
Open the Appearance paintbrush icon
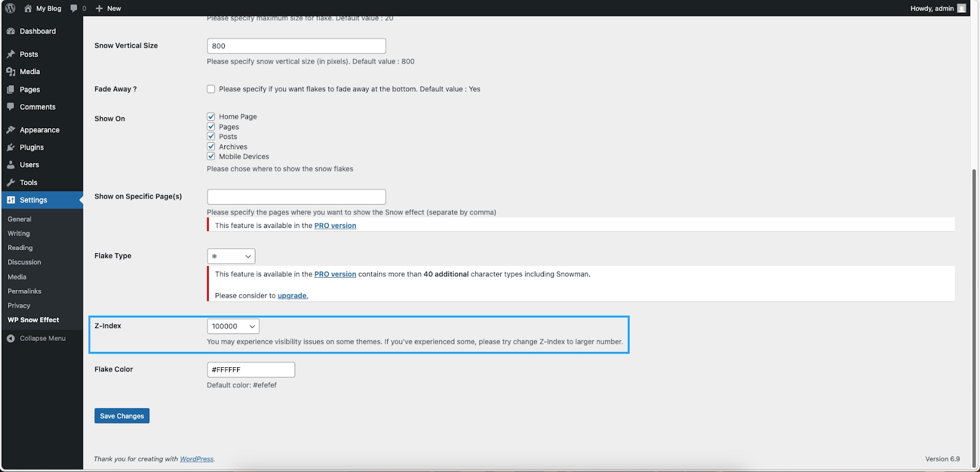point(10,130)
